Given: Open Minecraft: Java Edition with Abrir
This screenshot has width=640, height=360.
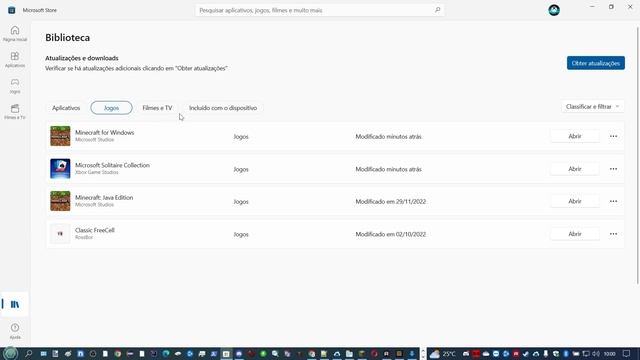Looking at the screenshot, I should point(575,201).
